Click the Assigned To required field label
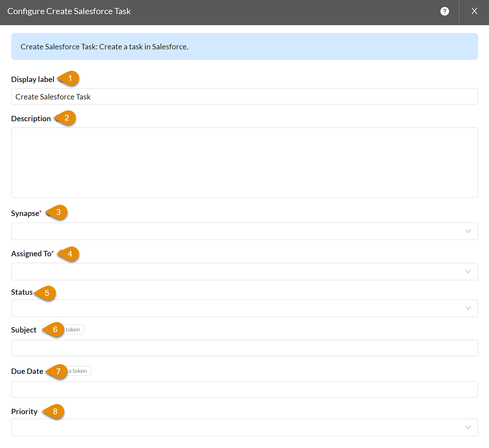The height and width of the screenshot is (448, 489). [32, 254]
